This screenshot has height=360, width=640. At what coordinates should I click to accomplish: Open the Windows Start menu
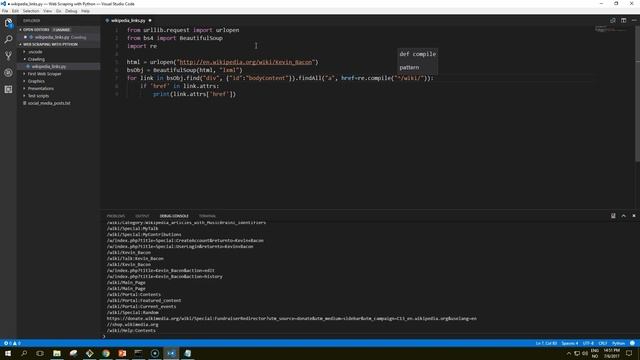[x=8, y=353]
